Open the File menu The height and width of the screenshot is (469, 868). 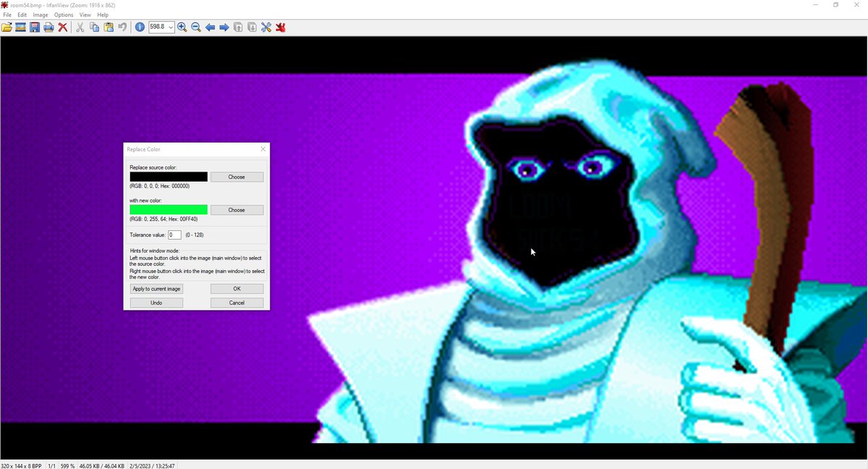click(x=7, y=14)
